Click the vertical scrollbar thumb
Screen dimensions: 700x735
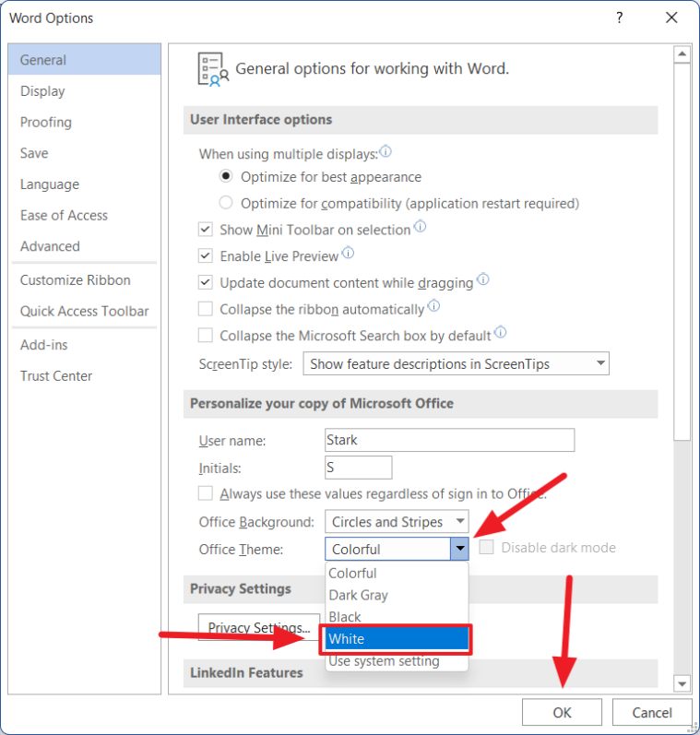[x=682, y=252]
